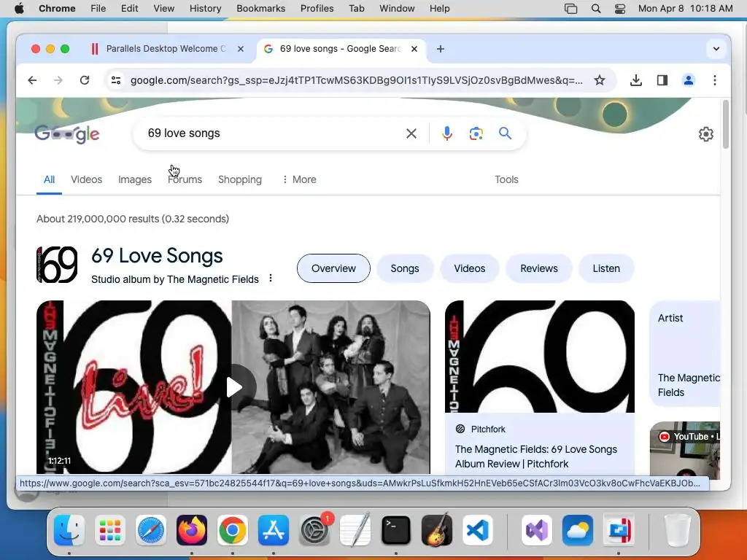Open System Settings from the Dock
The height and width of the screenshot is (560, 747).
point(314,530)
